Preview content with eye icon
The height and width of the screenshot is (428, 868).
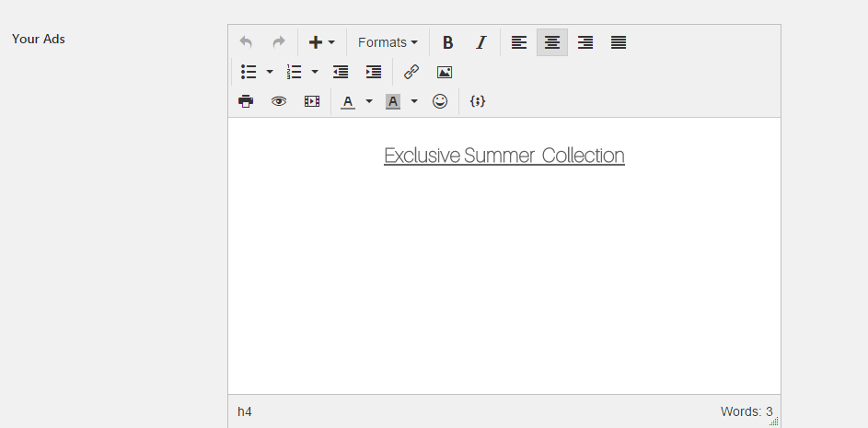[279, 101]
